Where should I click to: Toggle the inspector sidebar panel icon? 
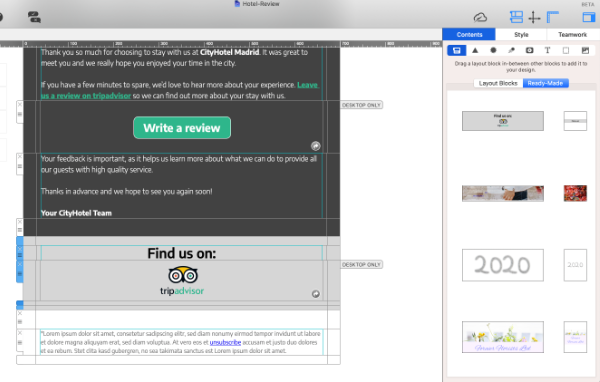[589, 17]
